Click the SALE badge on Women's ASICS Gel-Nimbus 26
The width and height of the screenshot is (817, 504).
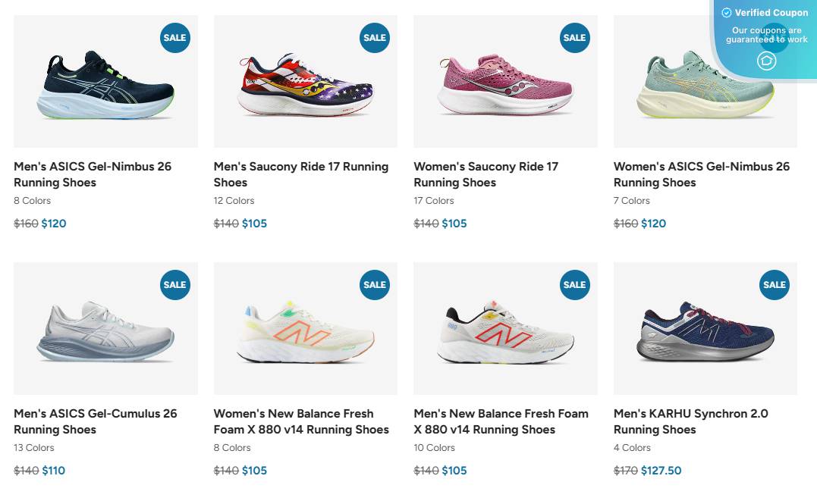[x=775, y=37]
